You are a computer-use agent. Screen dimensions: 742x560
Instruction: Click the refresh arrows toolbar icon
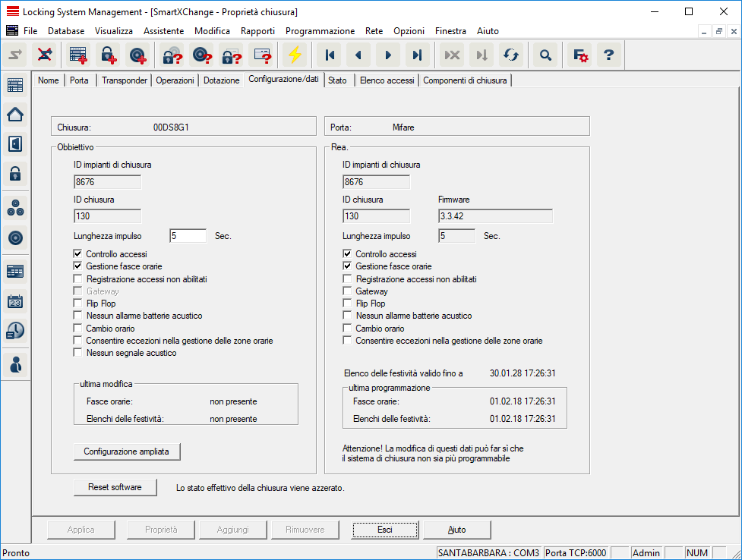point(511,55)
